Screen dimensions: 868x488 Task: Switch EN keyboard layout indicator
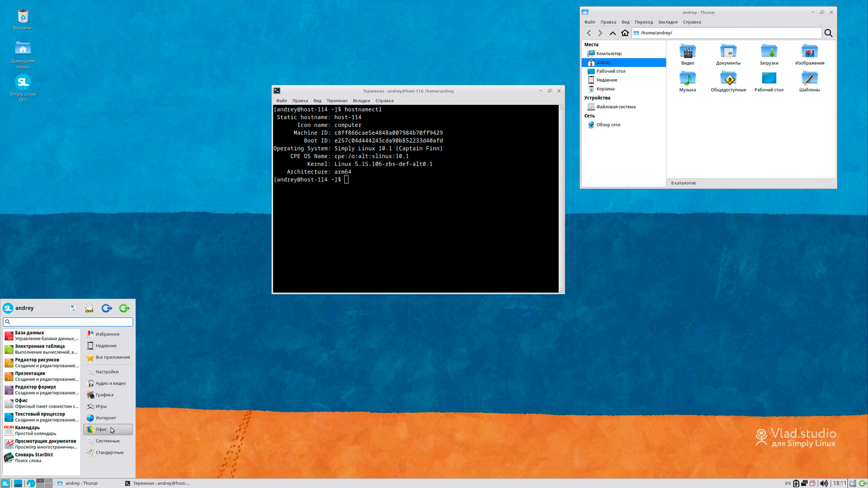point(788,483)
